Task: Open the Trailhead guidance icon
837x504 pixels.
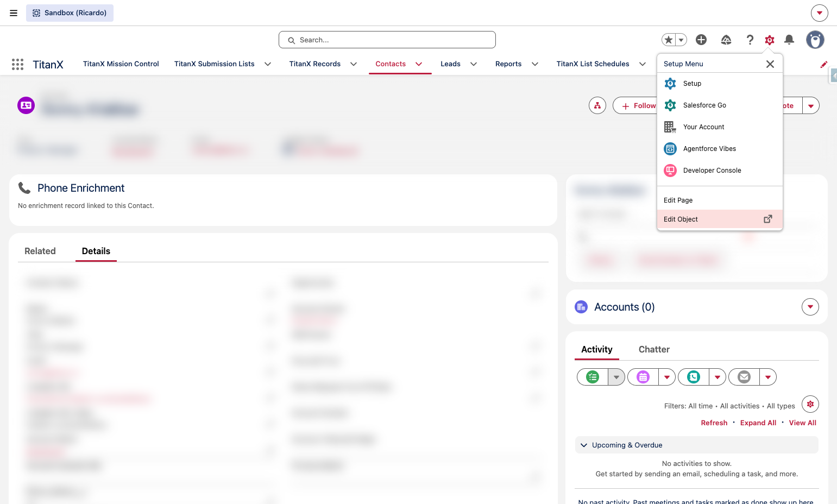Action: [x=726, y=40]
